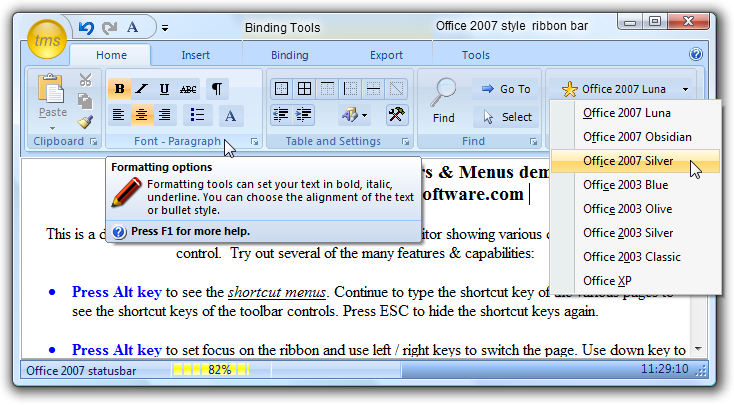Image resolution: width=734 pixels, height=405 pixels.
Task: Open help via the question mark icon
Action: [x=696, y=54]
